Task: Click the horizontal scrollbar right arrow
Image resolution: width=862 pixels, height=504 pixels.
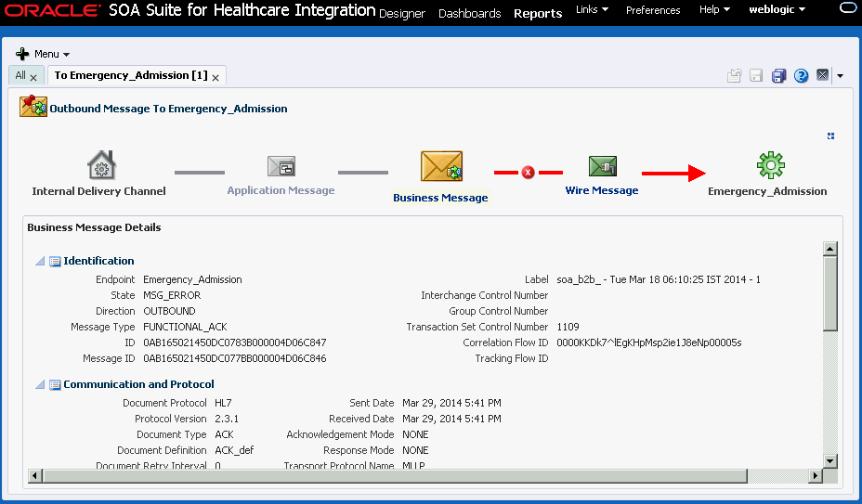Action: [x=816, y=475]
